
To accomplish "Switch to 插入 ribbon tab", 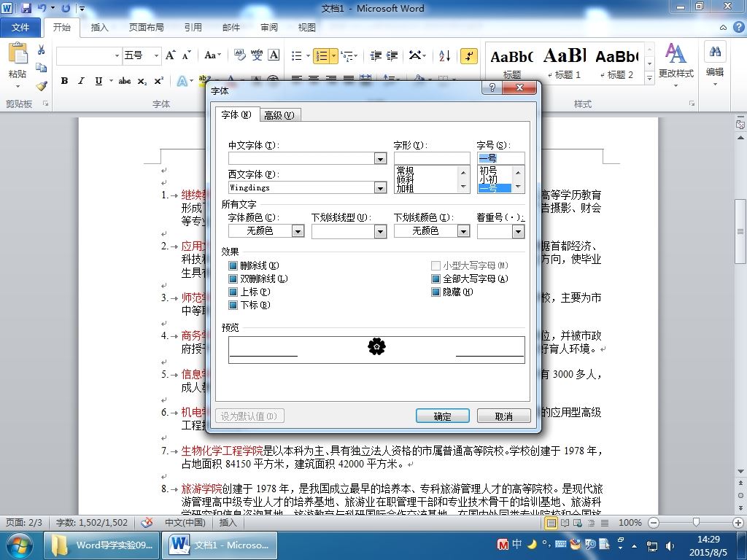I will click(99, 28).
